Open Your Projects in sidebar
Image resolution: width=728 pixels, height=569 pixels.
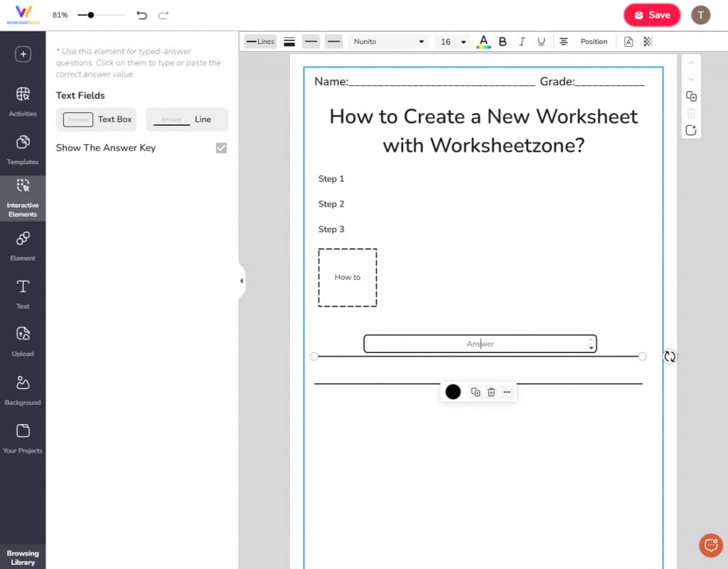pos(23,438)
